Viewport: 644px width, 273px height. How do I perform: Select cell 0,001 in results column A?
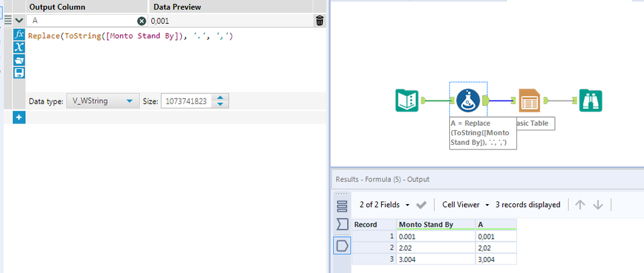click(496, 236)
